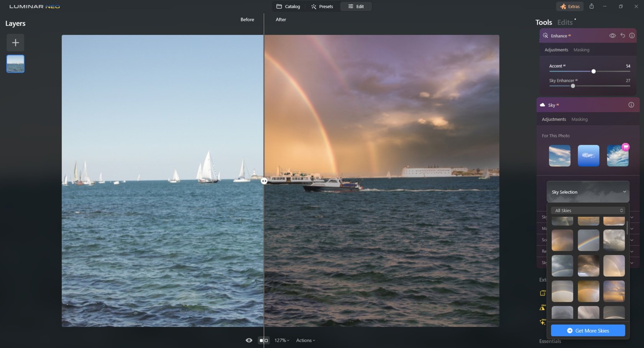This screenshot has width=644, height=348.
Task: Switch to the Masking tab in Sky AI
Action: (580, 119)
